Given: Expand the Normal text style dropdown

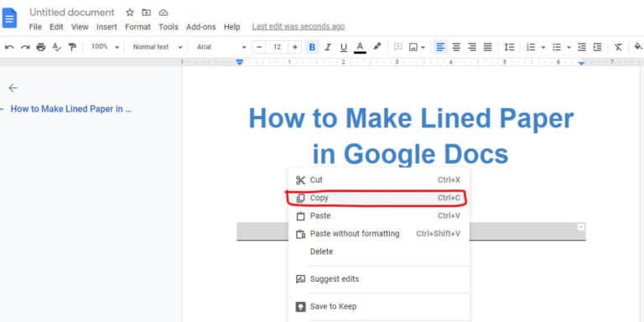Looking at the screenshot, I should 158,47.
